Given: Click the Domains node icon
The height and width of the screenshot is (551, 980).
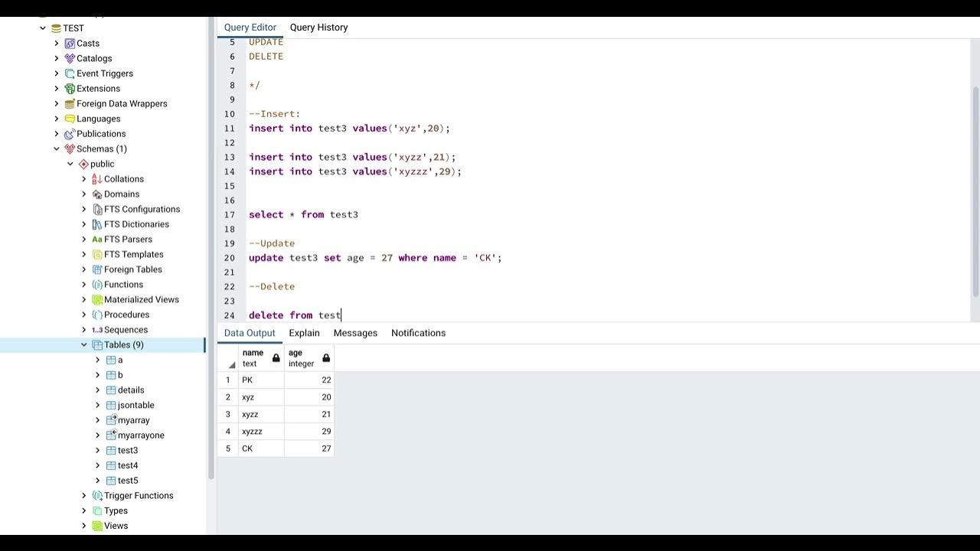Looking at the screenshot, I should 97,194.
